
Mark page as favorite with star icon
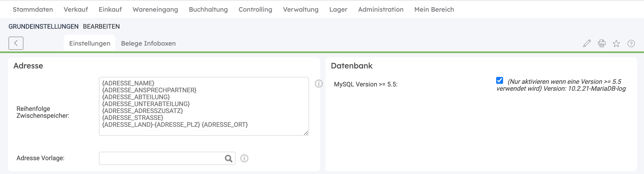[x=616, y=43]
